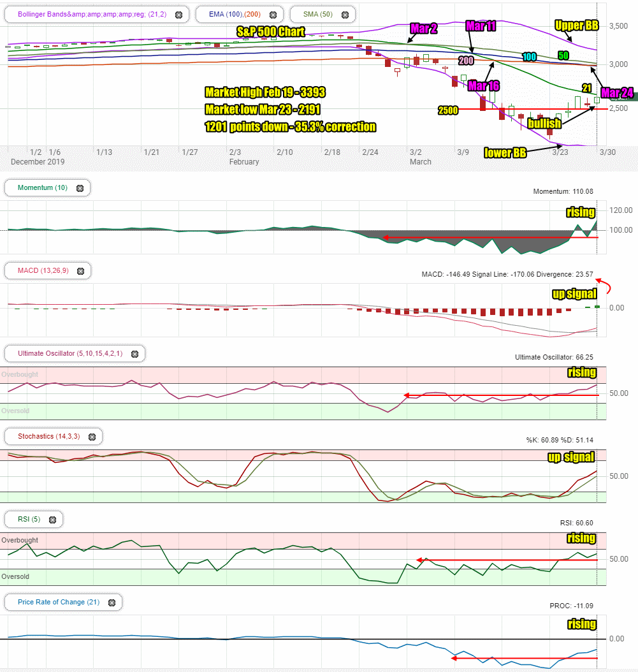Open Stochastics (14,3,3) indicator settings label
This screenshot has width=638, height=672.
click(48, 436)
